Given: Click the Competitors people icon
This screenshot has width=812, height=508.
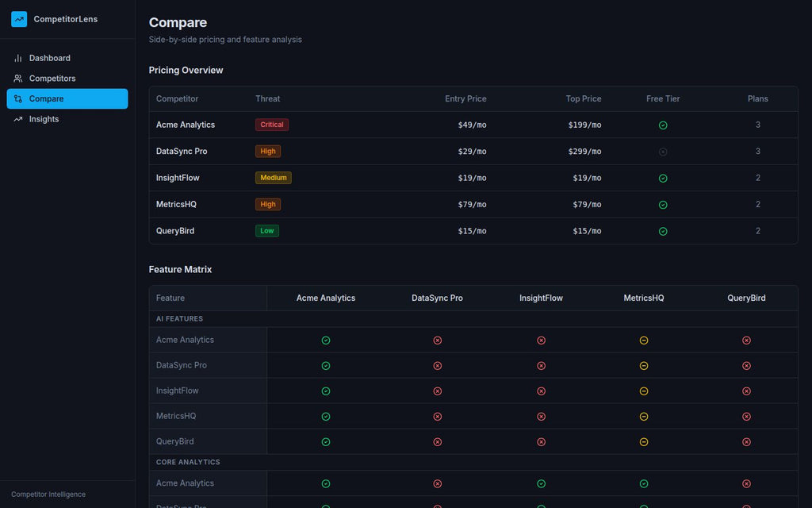Looking at the screenshot, I should [18, 79].
